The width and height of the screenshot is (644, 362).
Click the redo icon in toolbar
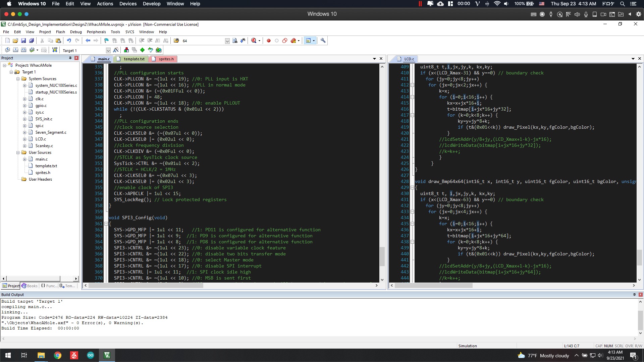[77, 41]
